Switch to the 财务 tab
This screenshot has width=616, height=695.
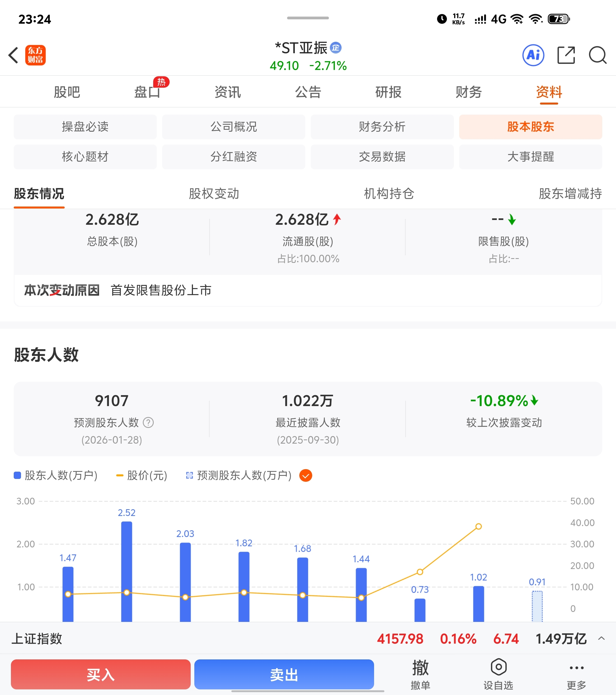pyautogui.click(x=468, y=92)
